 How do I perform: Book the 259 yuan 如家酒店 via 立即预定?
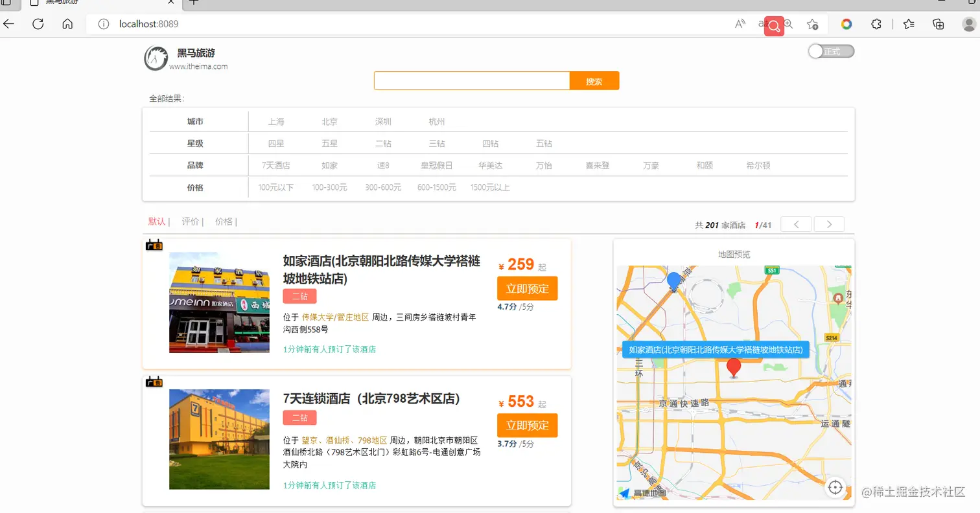point(528,289)
